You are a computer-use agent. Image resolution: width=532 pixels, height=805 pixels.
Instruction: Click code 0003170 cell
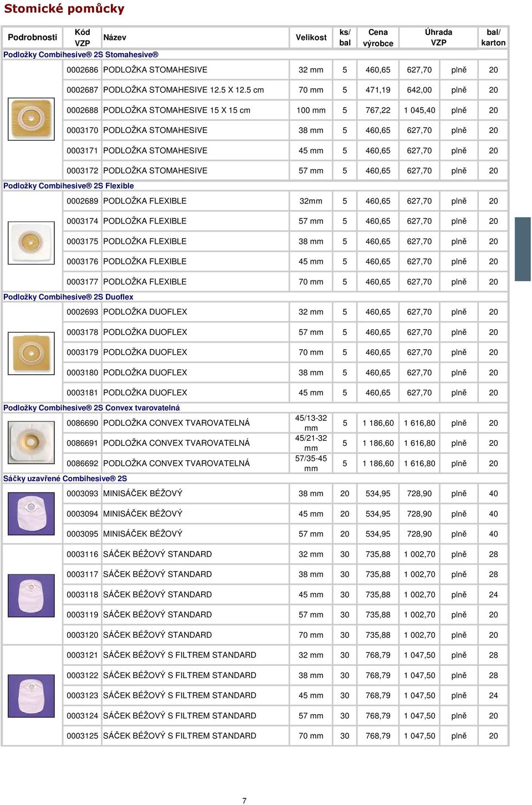coord(83,130)
